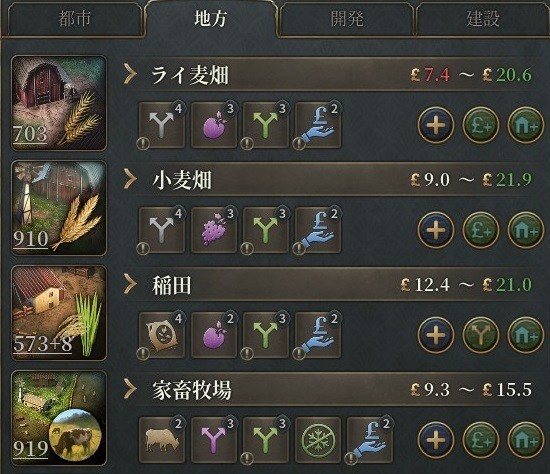Click the blue pound-hand ownership icon in 稲田
The width and height of the screenshot is (550, 474).
318,335
